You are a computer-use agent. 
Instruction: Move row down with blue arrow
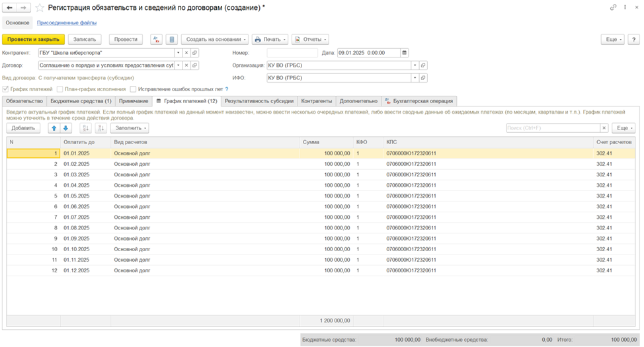coord(65,128)
